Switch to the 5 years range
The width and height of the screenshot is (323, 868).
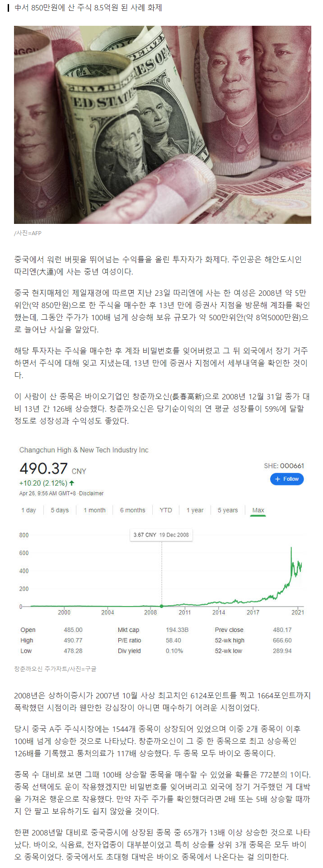click(227, 510)
